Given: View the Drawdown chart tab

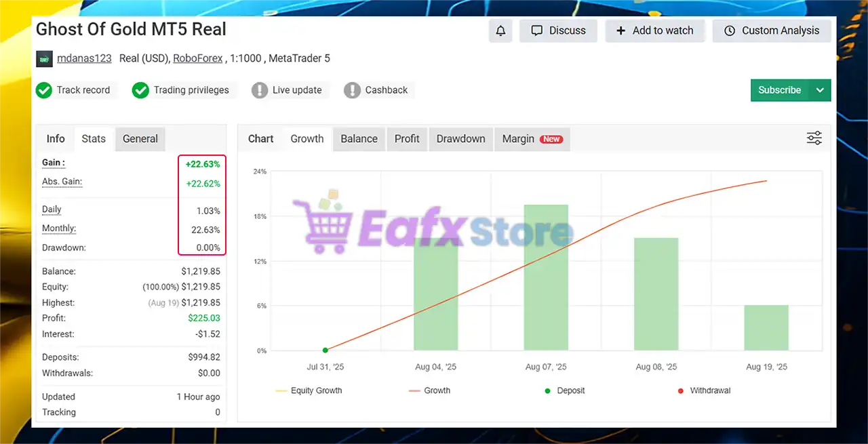Looking at the screenshot, I should [x=461, y=138].
